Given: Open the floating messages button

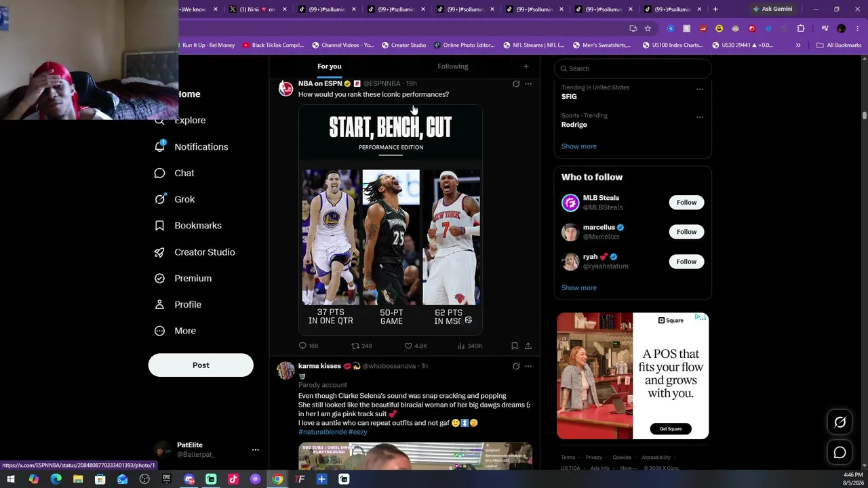Looking at the screenshot, I should click(x=840, y=453).
